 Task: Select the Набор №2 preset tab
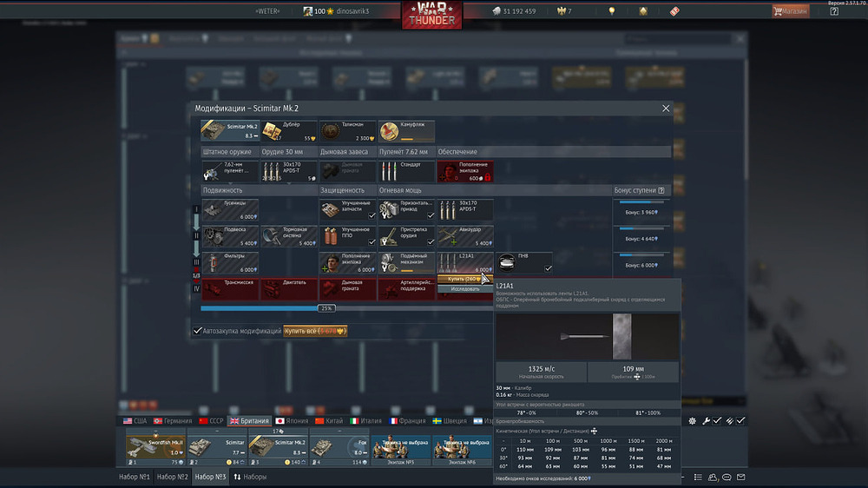tap(172, 477)
